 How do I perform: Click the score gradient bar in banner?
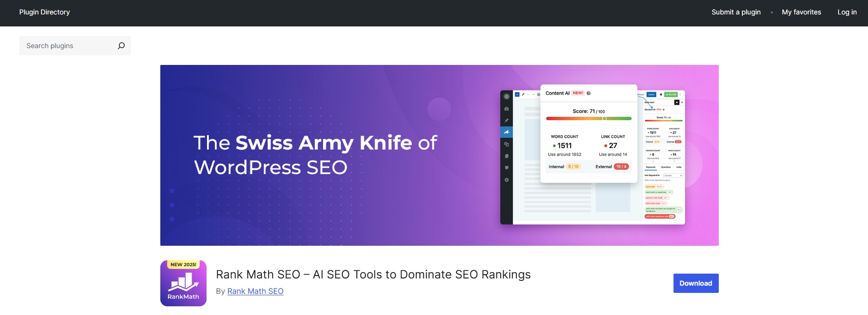pos(588,118)
